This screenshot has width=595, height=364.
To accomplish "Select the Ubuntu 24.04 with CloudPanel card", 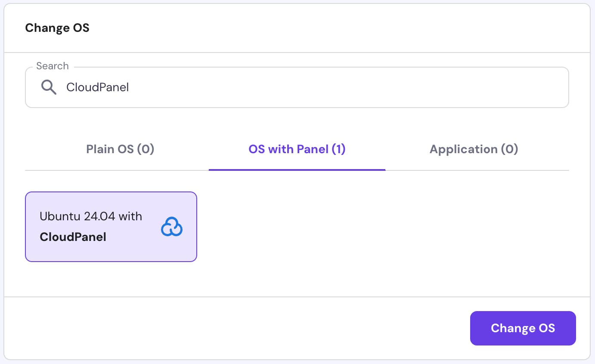I will (111, 227).
